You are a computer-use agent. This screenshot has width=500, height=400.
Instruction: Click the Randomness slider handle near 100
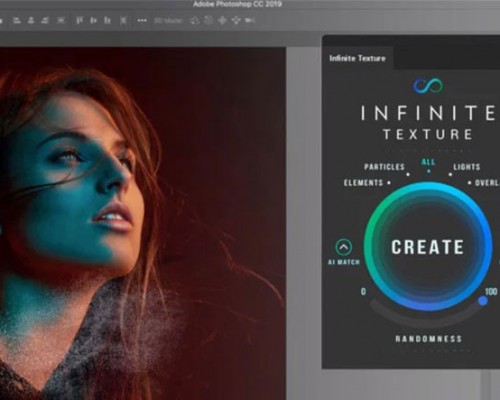click(483, 301)
